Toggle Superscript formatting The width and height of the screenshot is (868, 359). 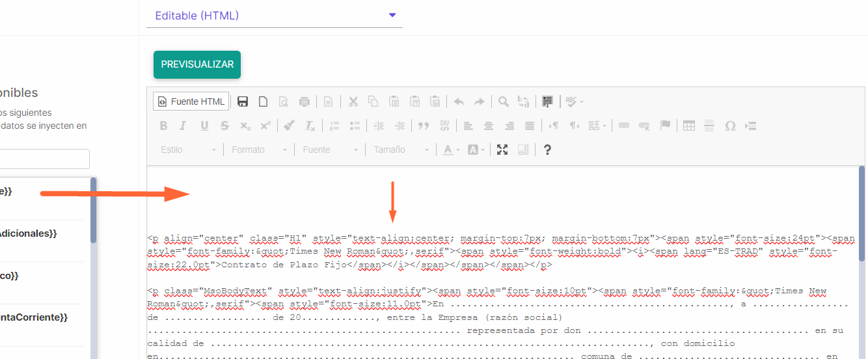[265, 126]
